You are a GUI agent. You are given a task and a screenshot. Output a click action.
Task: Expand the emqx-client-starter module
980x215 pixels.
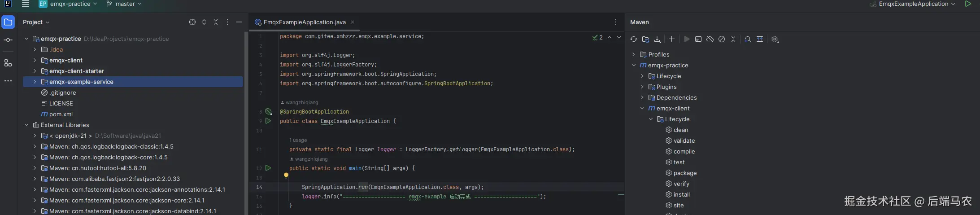(35, 71)
